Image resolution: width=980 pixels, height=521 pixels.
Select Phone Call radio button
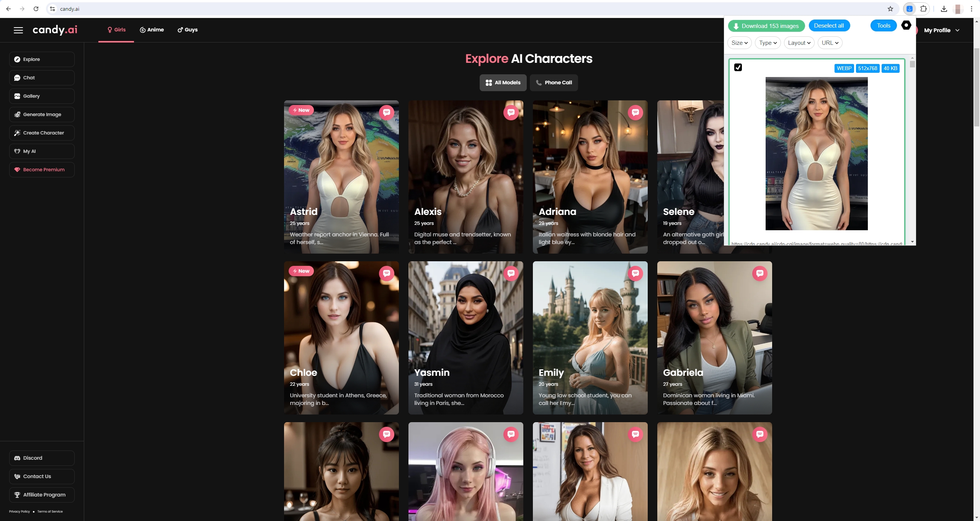(554, 82)
